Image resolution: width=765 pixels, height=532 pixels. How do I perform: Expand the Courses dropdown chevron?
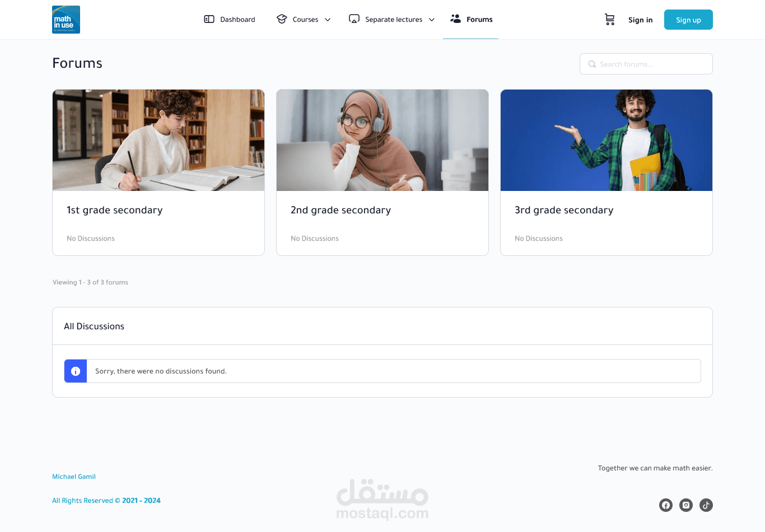click(x=328, y=20)
